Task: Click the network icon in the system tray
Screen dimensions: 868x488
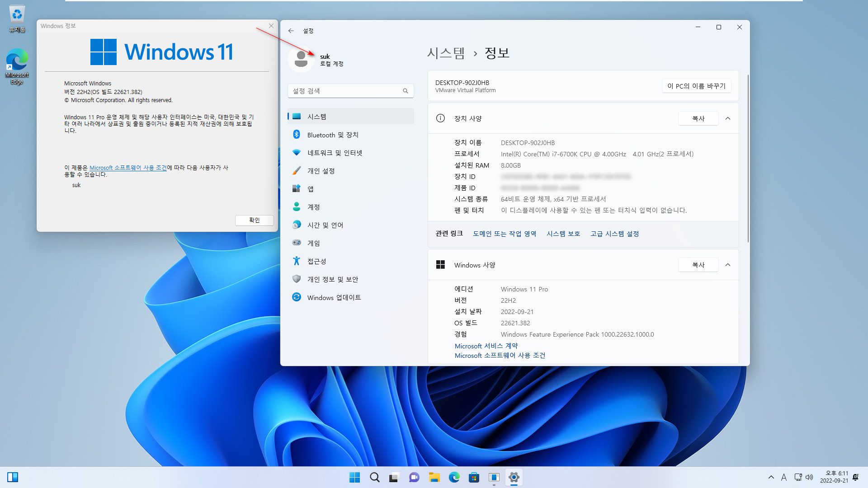Action: (x=798, y=477)
